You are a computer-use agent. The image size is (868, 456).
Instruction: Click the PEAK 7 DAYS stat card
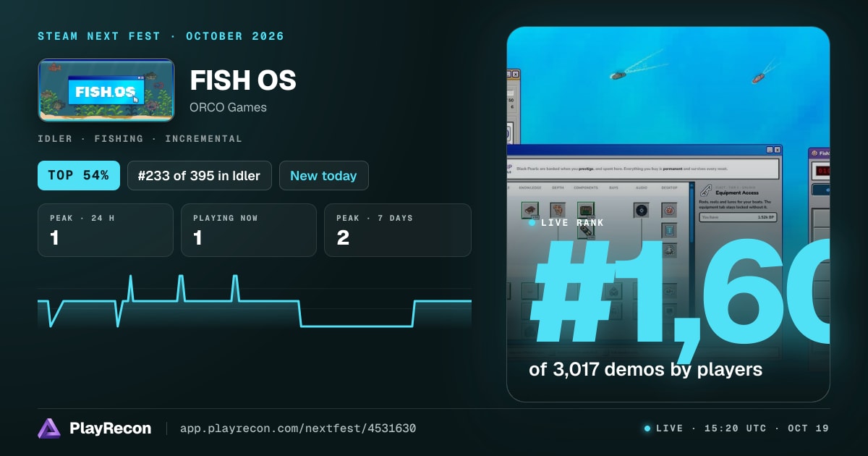tap(398, 230)
